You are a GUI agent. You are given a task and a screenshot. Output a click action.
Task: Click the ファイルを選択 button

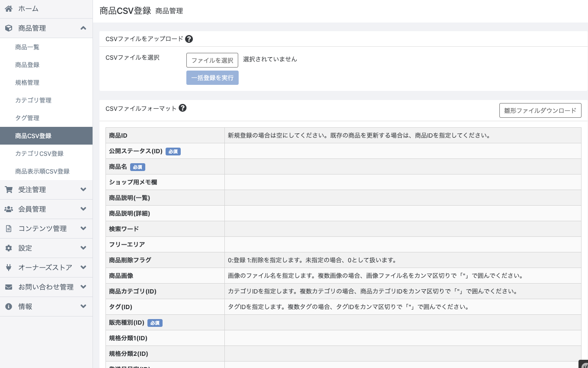click(212, 60)
